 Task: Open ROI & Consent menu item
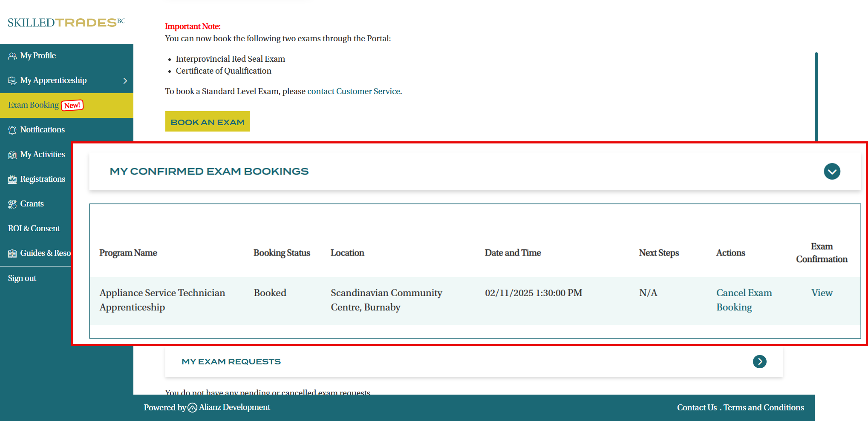(x=34, y=229)
